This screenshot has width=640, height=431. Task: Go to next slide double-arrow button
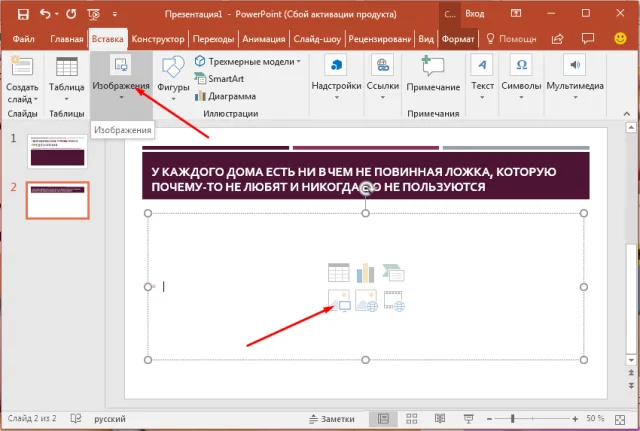631,385
